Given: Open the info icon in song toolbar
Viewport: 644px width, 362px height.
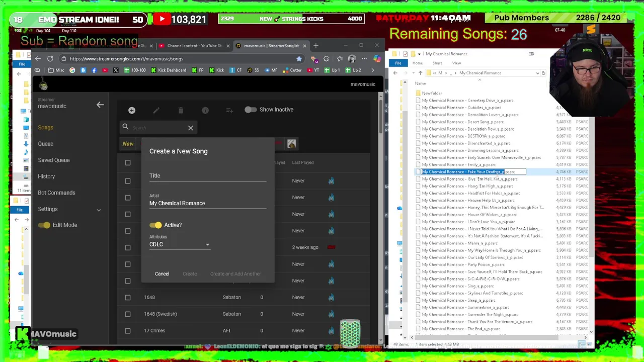Looking at the screenshot, I should 205,110.
